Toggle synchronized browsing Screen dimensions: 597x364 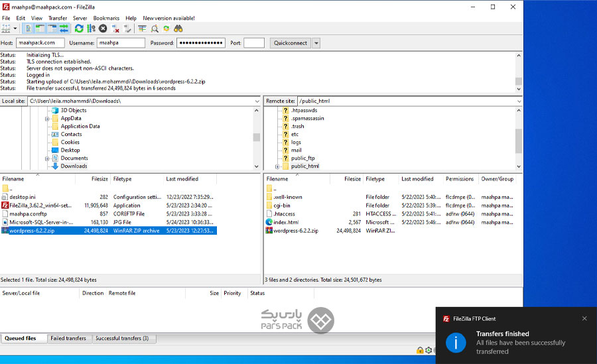point(166,29)
